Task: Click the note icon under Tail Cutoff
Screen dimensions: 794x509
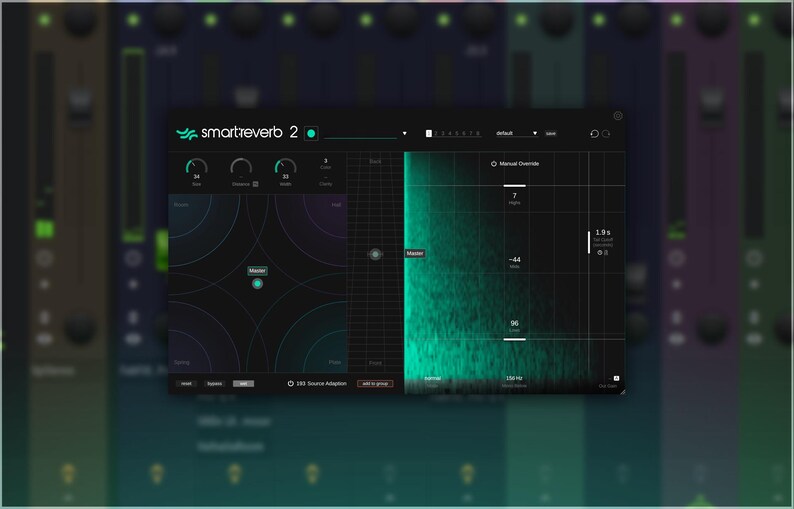Action: (606, 252)
